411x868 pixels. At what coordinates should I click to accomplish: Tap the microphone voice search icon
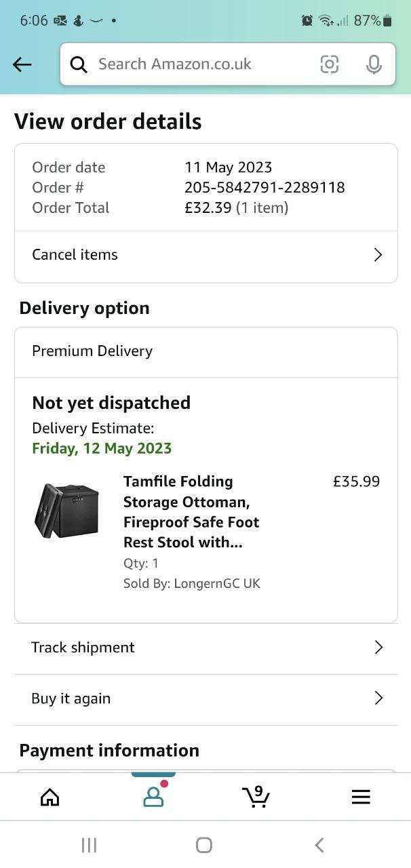[373, 64]
